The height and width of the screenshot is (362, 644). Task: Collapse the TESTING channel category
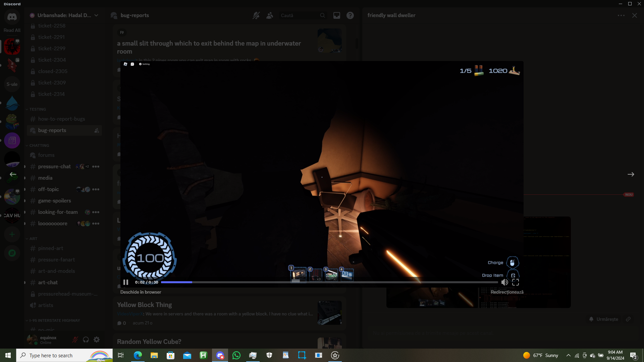38,109
